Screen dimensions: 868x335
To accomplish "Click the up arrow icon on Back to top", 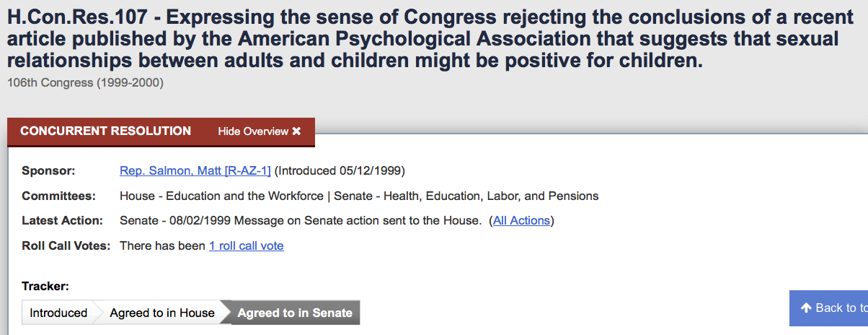I will coord(807,308).
